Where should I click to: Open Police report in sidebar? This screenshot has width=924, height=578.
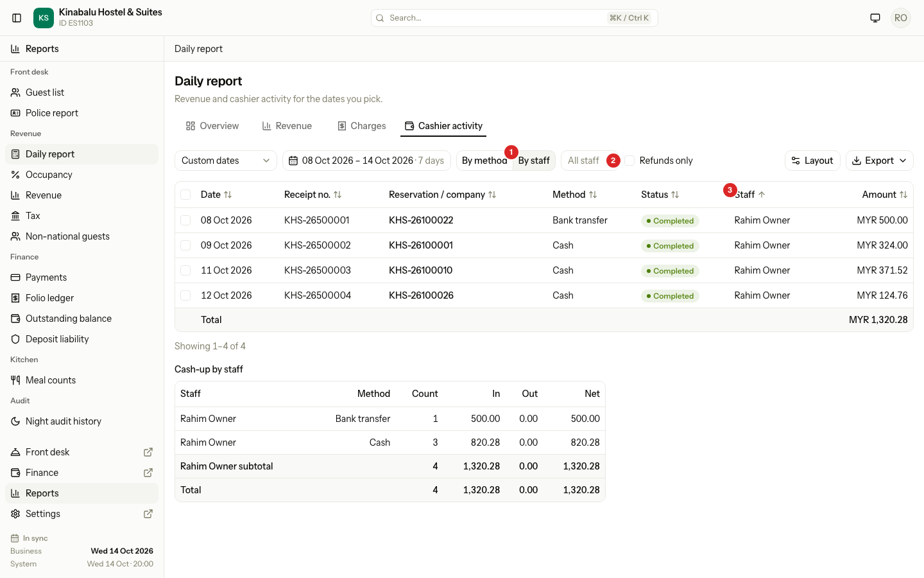[x=81, y=113]
